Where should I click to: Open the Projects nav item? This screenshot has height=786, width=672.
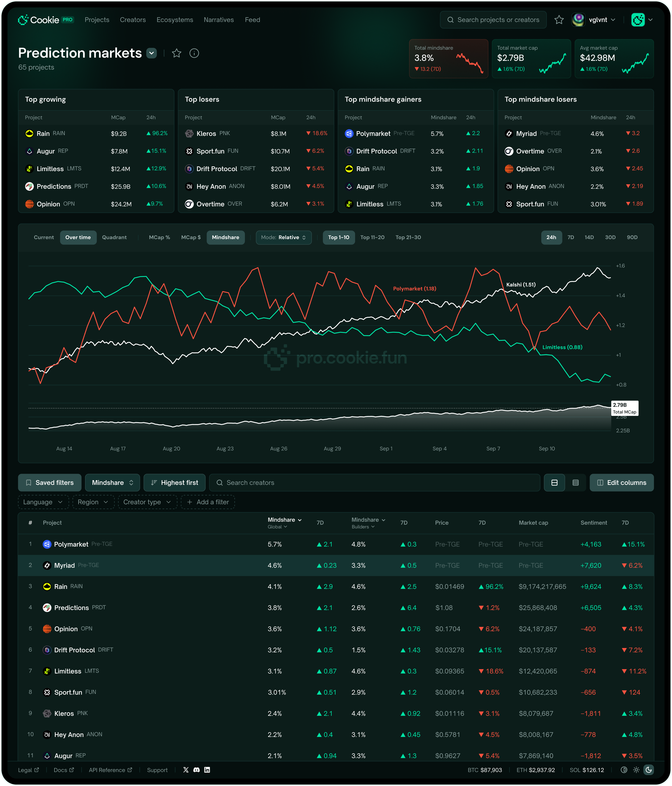[x=97, y=20]
